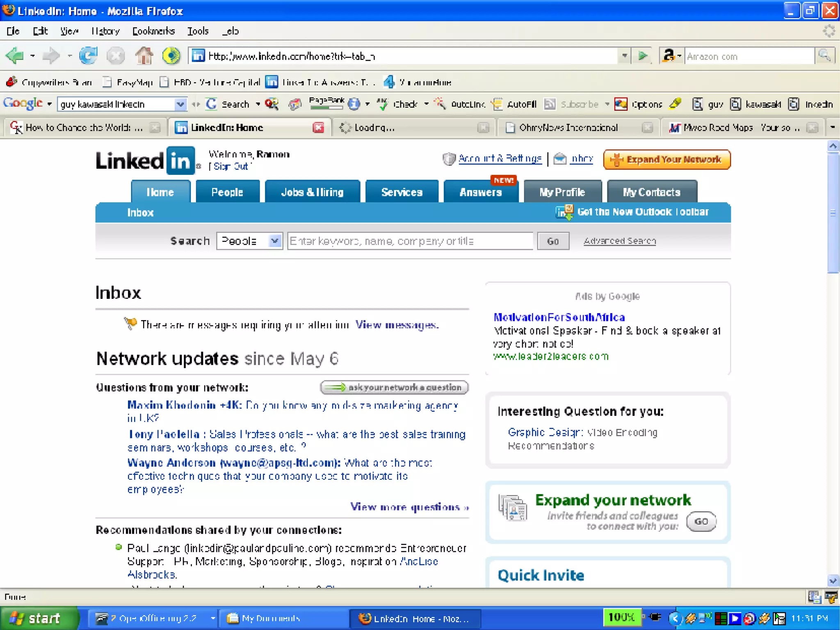Click the Google toolbar AutoFill icon

click(497, 104)
